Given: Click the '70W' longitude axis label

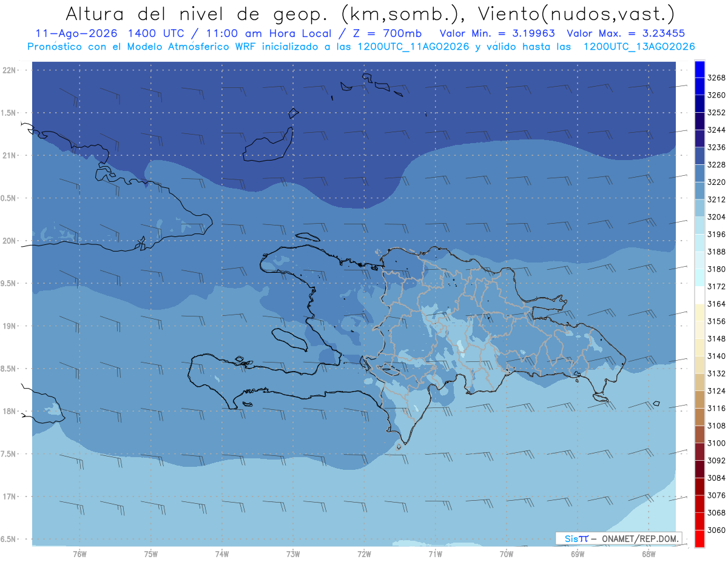Looking at the screenshot, I should point(507,554).
